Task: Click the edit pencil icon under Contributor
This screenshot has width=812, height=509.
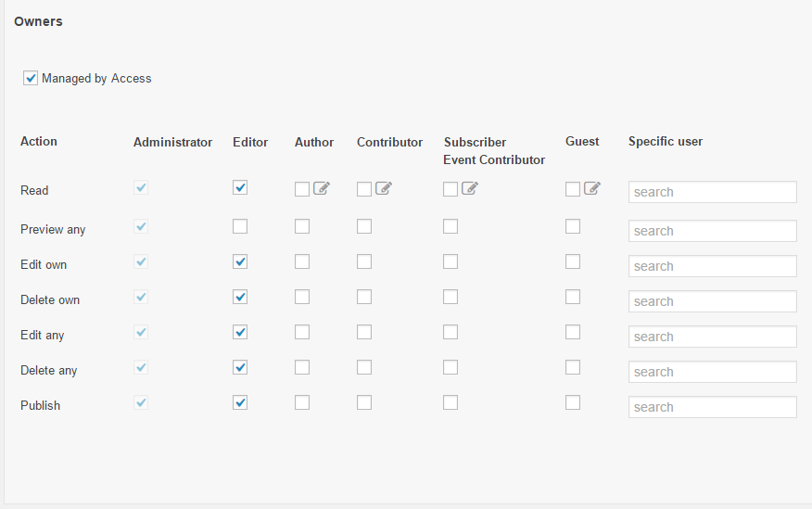Action: pos(384,188)
